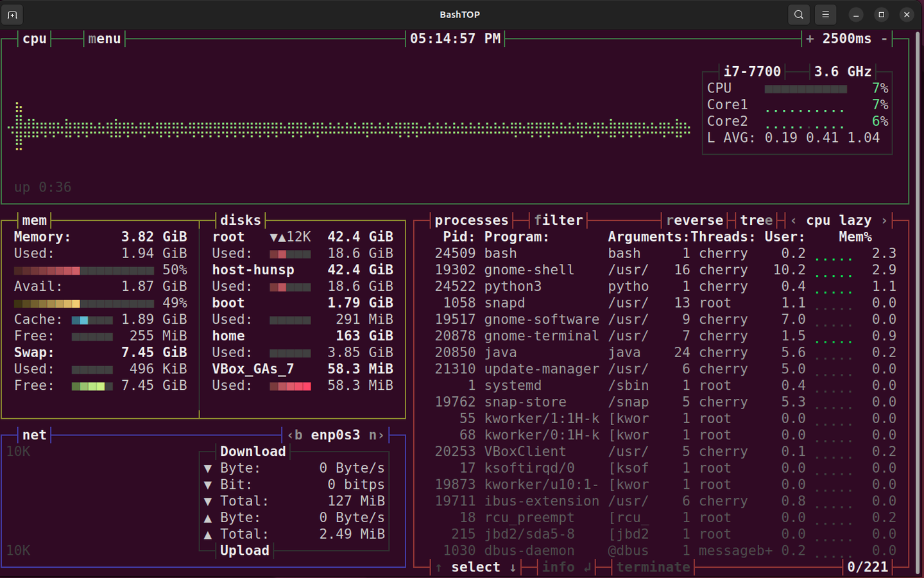Image resolution: width=924 pixels, height=578 pixels.
Task: Collapse the mem box by clicking its title
Action: pos(34,220)
